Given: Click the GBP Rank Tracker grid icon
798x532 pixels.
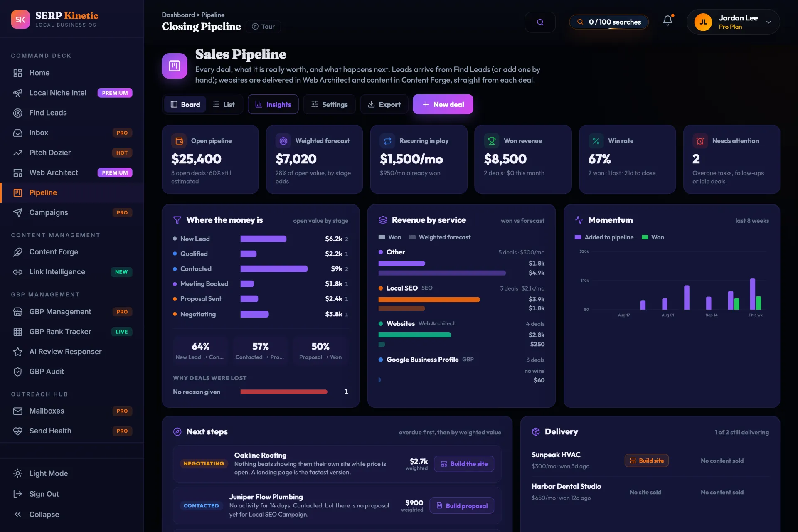Looking at the screenshot, I should 17,332.
